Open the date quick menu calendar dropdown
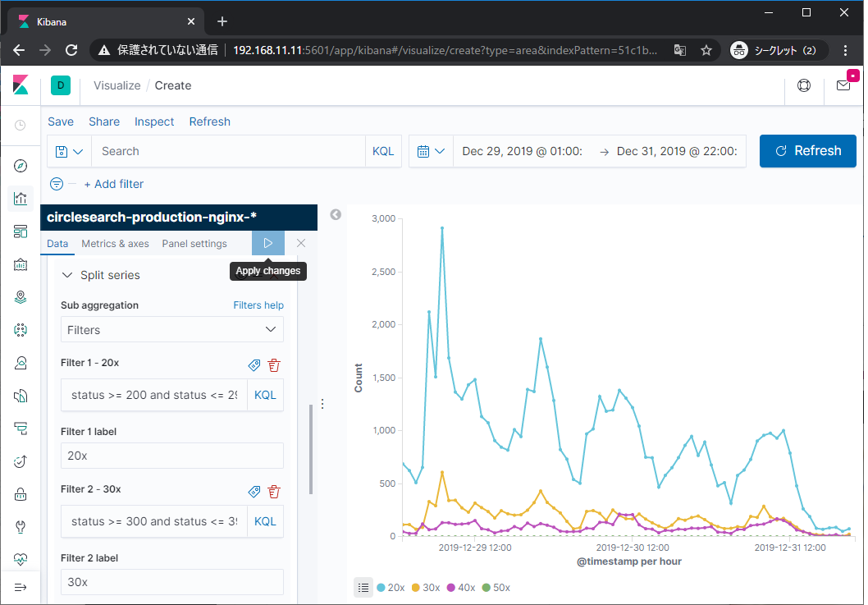Viewport: 868px width, 605px height. click(432, 151)
